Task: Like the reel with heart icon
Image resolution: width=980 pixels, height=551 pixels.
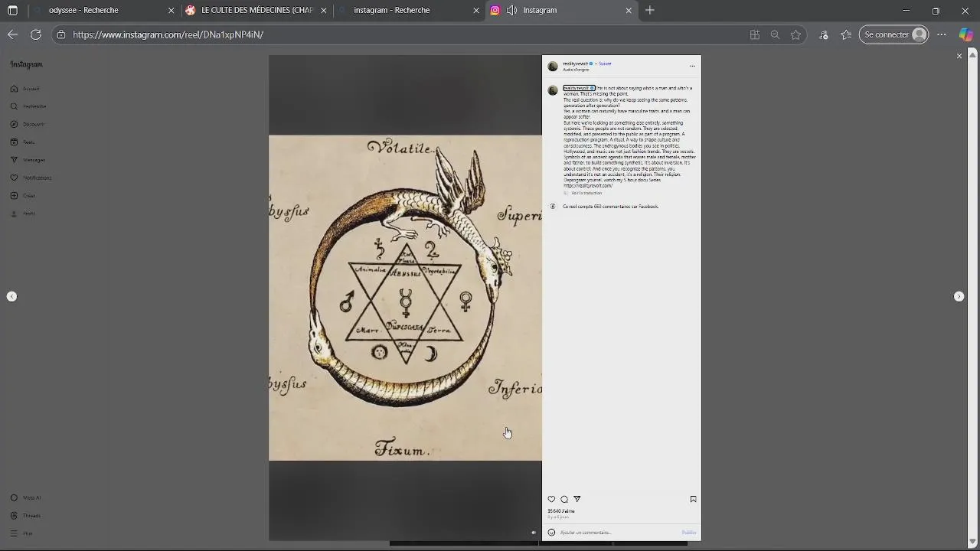Action: 551,499
